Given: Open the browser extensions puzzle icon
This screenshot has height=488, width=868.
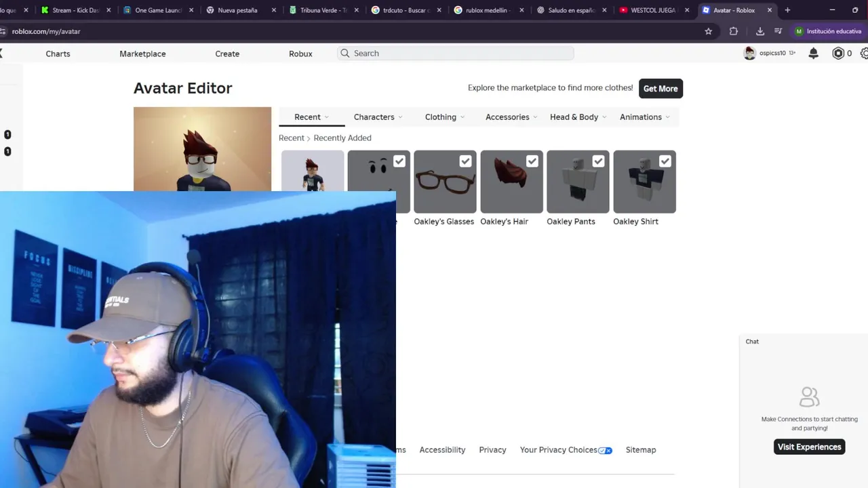Looking at the screenshot, I should point(734,31).
